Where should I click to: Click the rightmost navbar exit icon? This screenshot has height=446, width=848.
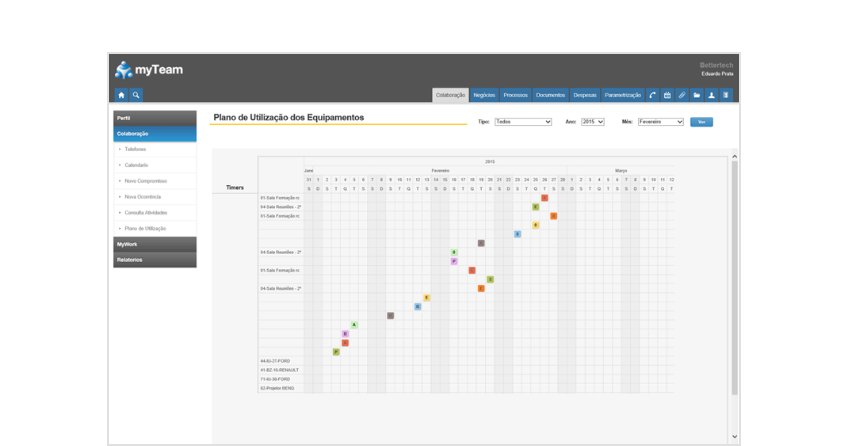coord(726,95)
